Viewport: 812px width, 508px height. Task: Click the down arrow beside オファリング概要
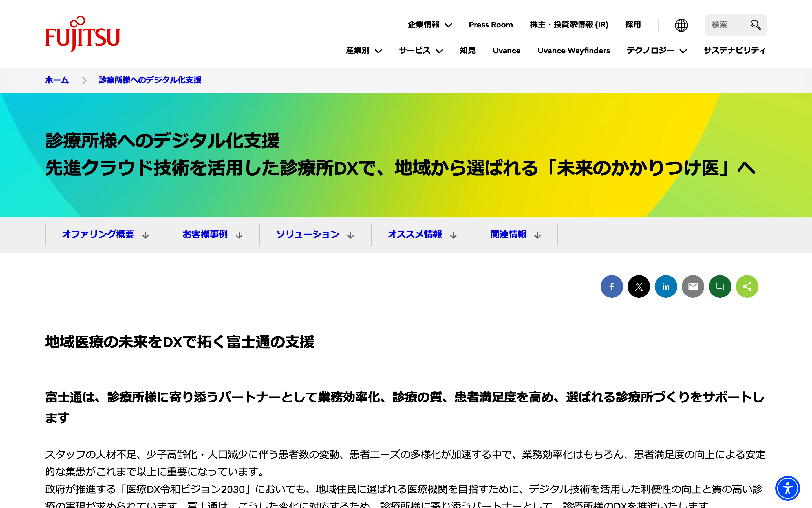coord(145,235)
